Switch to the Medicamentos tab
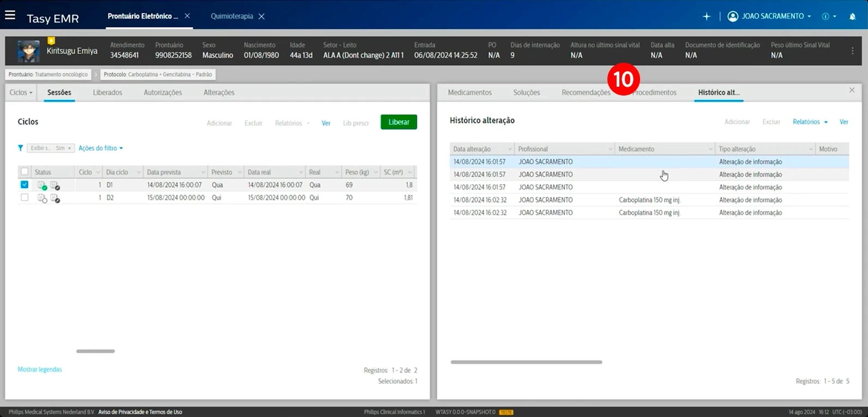868x417 pixels. pos(470,92)
